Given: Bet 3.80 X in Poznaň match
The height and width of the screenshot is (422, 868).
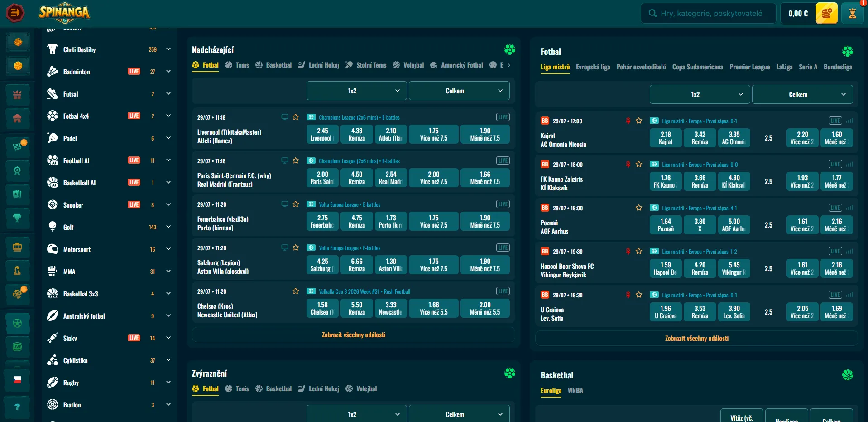Looking at the screenshot, I should click(700, 225).
